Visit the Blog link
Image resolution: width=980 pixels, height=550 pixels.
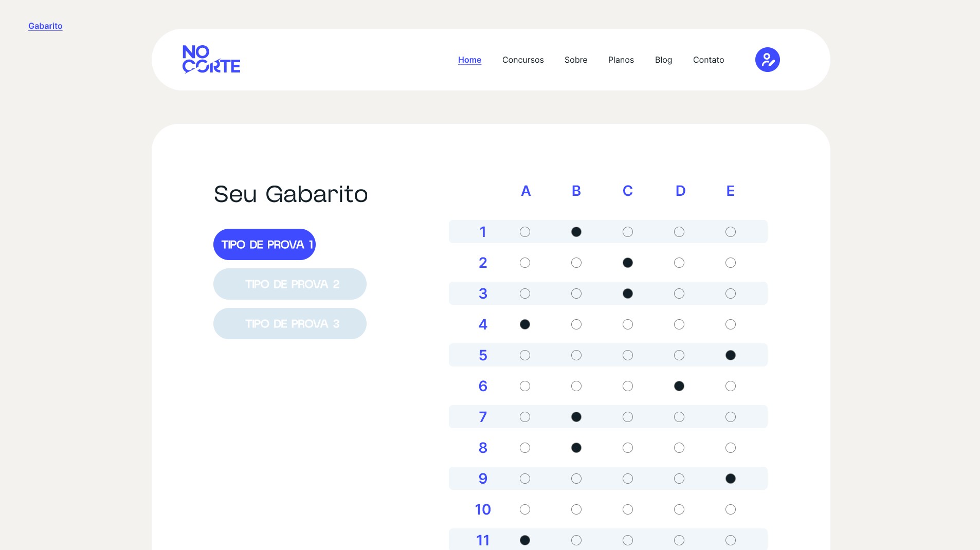click(x=663, y=60)
